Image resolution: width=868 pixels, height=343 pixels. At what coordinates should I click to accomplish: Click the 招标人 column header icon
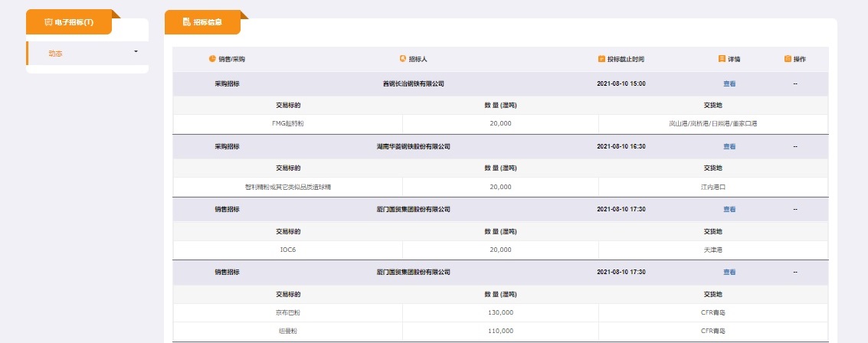(403, 59)
